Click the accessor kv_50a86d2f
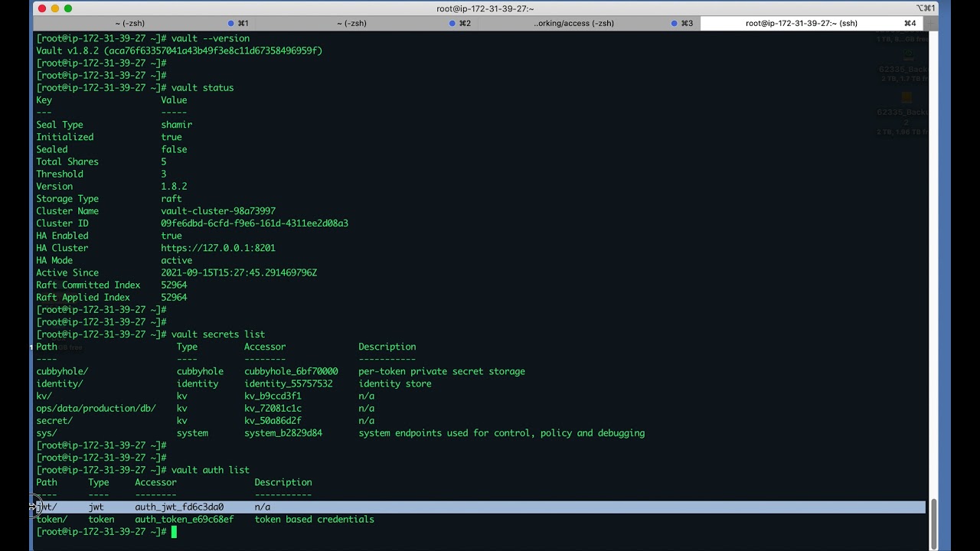 tap(273, 421)
